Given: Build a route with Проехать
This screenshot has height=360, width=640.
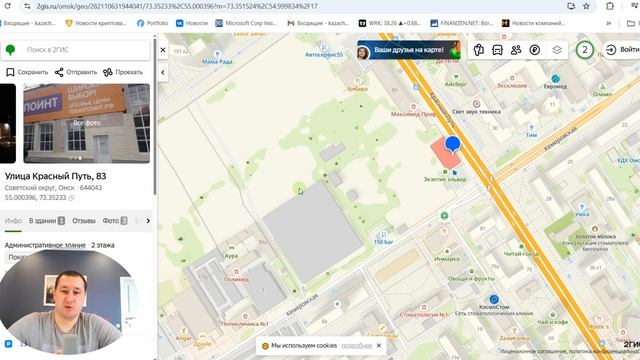Looking at the screenshot, I should point(123,72).
